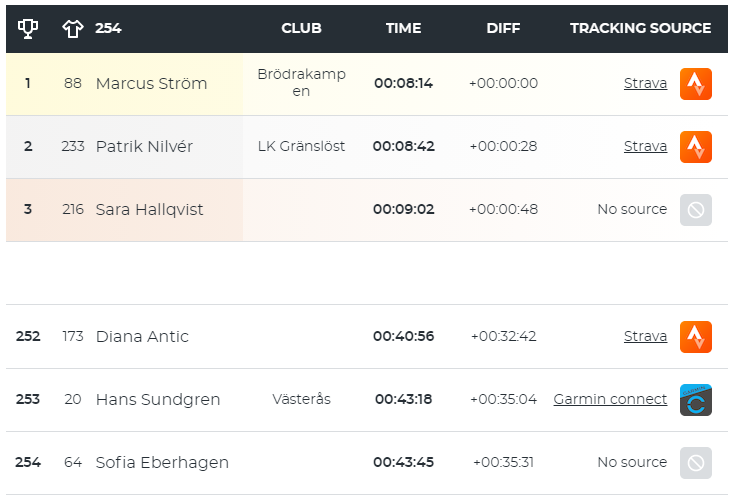
Task: Open Marcus Ström's Strava link
Action: tap(645, 83)
